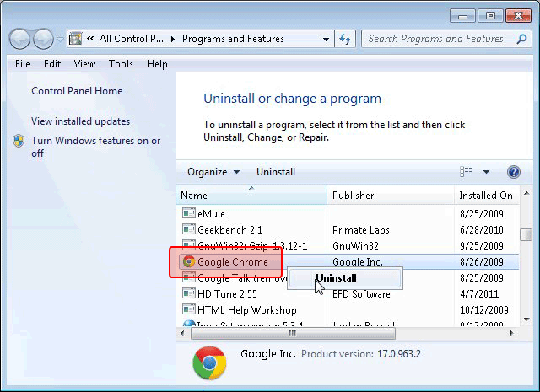This screenshot has width=540, height=392.
Task: Click the Geekbench 2.1 program icon
Action: point(189,230)
